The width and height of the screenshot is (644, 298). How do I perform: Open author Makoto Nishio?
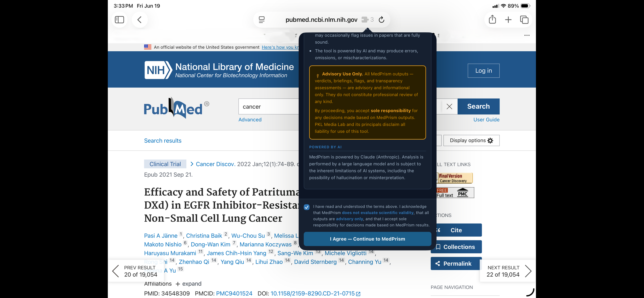(163, 244)
